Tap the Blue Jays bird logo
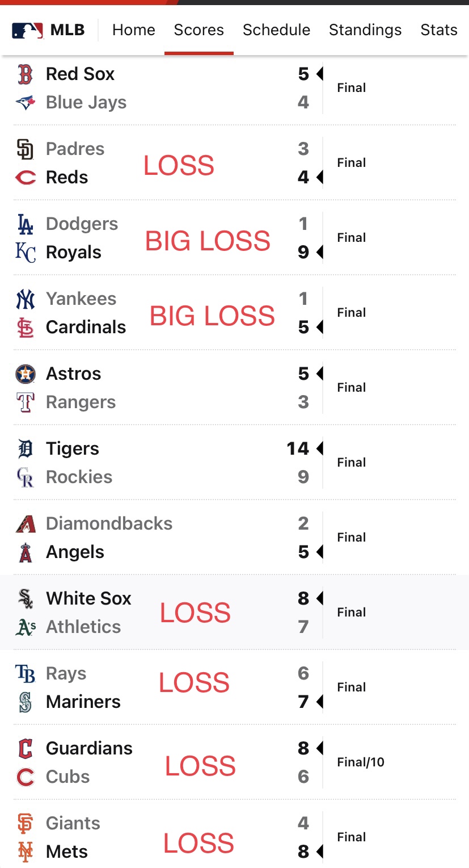The image size is (469, 868). click(26, 103)
